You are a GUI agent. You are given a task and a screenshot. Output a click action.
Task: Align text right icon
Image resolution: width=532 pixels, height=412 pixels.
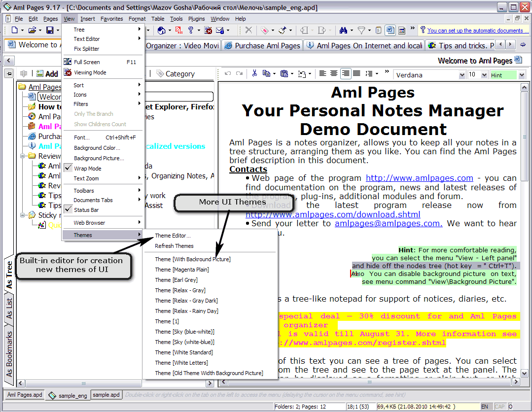tap(346, 73)
